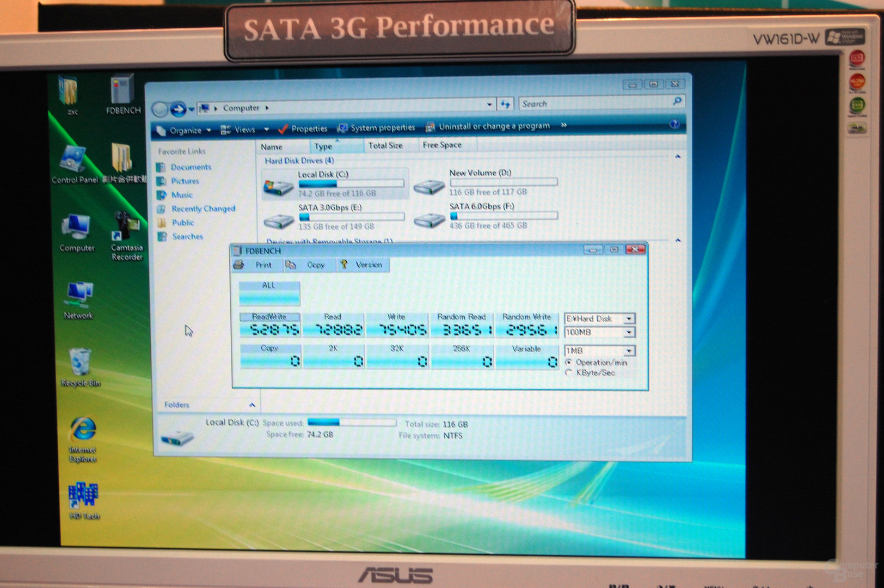Click the Local Disk (C:) capacity bar
This screenshot has height=588, width=884.
pyautogui.click(x=351, y=183)
